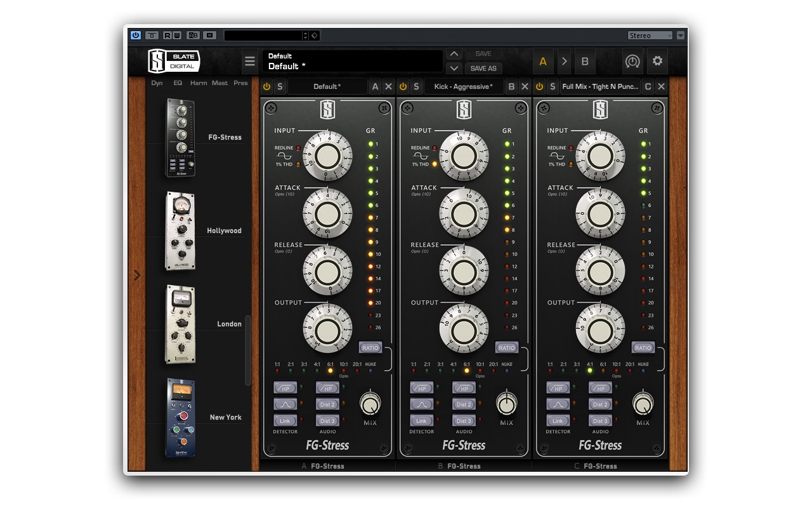Click the W automation write button
This screenshot has height=508, width=812.
pyautogui.click(x=177, y=36)
